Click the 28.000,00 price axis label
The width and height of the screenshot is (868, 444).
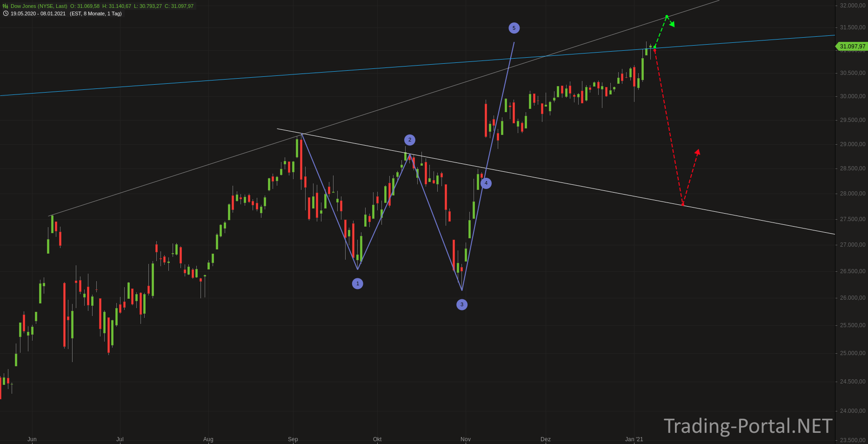coord(853,194)
